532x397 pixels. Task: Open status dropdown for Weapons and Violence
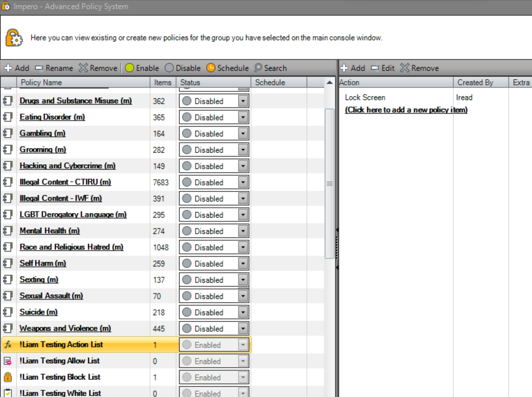[243, 329]
